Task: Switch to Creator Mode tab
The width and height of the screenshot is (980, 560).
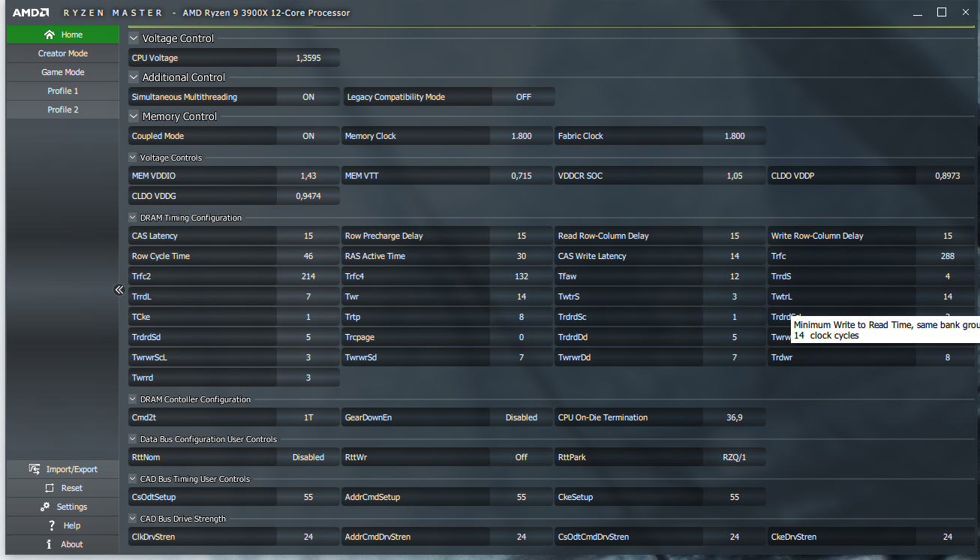Action: point(63,53)
